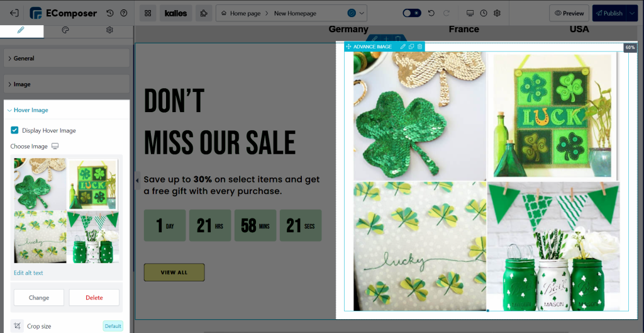Viewport: 644px width, 333px height.
Task: Open editor settings gear in top bar
Action: (x=497, y=13)
